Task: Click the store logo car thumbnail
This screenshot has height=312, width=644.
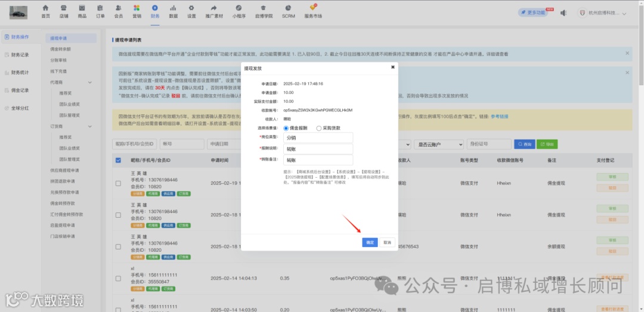Action: [x=18, y=13]
